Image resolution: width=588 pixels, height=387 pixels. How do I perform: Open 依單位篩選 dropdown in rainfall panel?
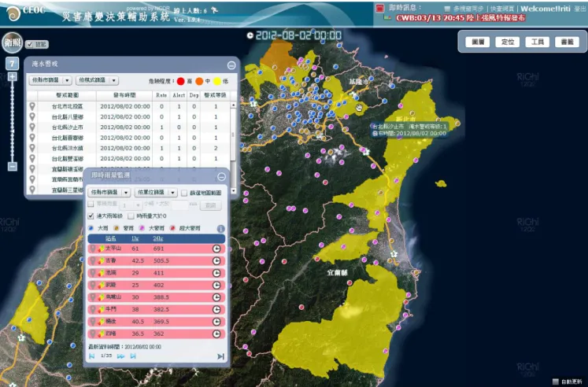[156, 193]
